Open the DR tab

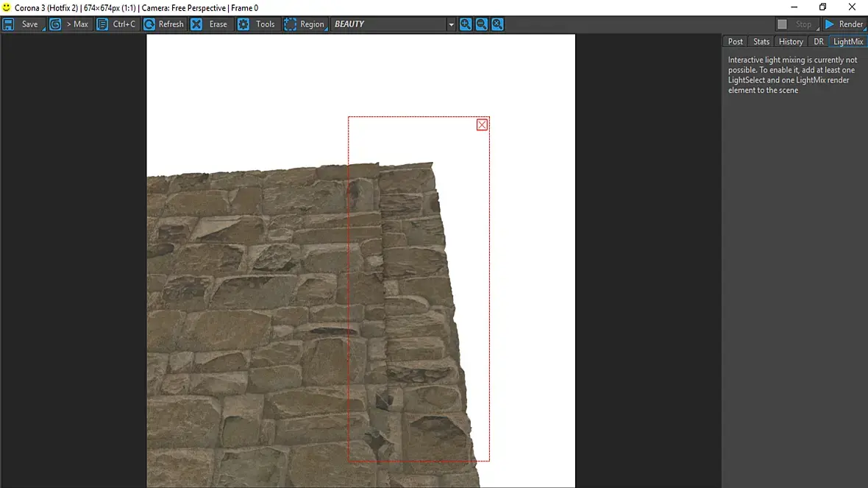tap(819, 41)
